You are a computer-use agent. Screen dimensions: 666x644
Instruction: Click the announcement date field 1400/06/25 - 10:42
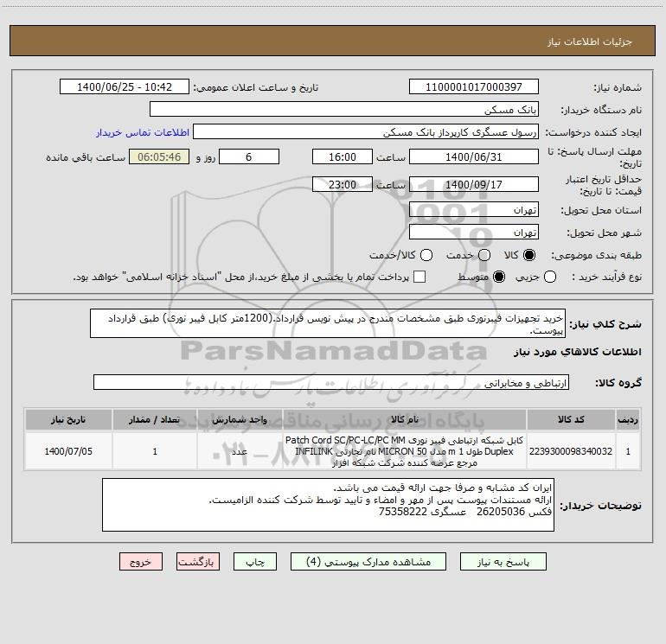click(x=125, y=87)
